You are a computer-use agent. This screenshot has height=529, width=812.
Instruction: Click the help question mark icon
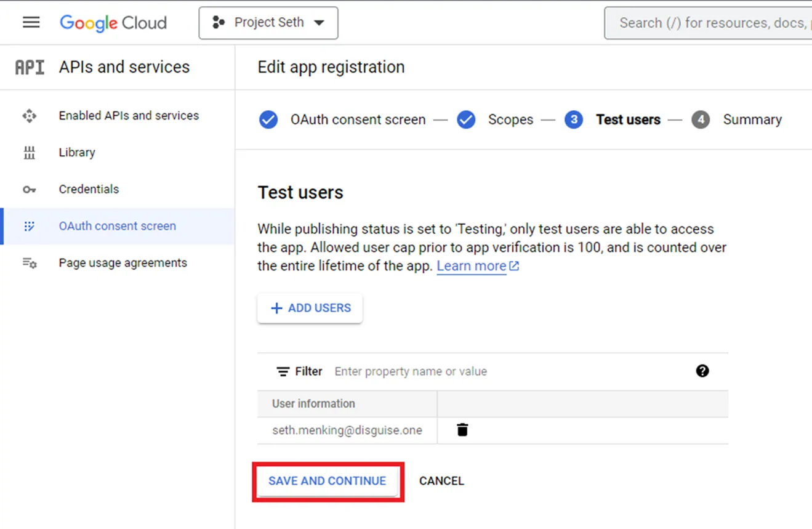pyautogui.click(x=702, y=371)
